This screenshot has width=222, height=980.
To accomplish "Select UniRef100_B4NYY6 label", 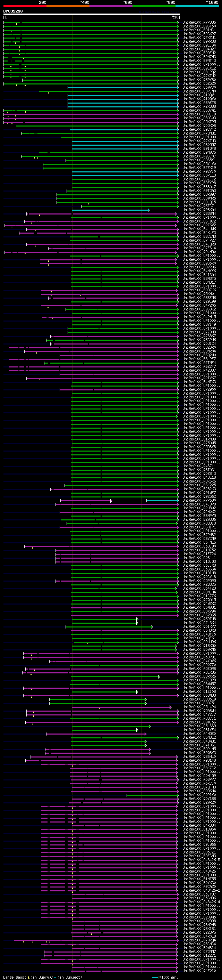I will 199,271.
